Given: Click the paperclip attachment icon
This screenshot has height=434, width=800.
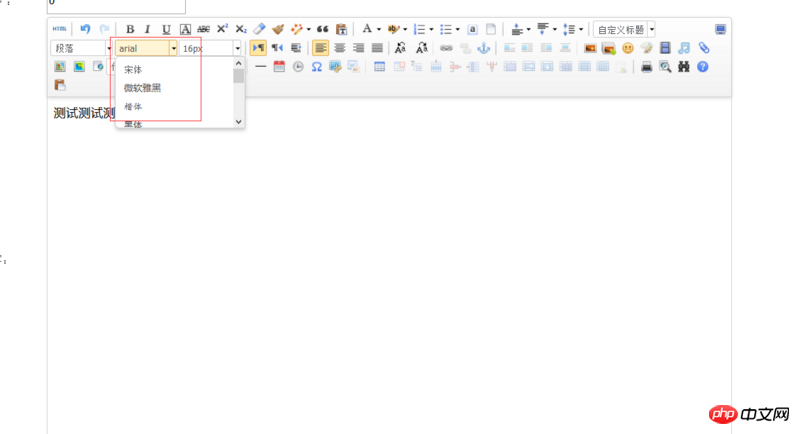Looking at the screenshot, I should pos(704,48).
